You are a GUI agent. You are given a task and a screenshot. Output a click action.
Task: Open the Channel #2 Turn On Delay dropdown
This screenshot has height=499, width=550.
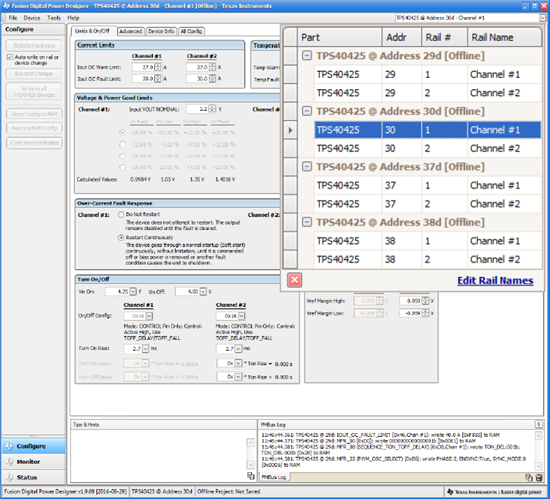238,363
